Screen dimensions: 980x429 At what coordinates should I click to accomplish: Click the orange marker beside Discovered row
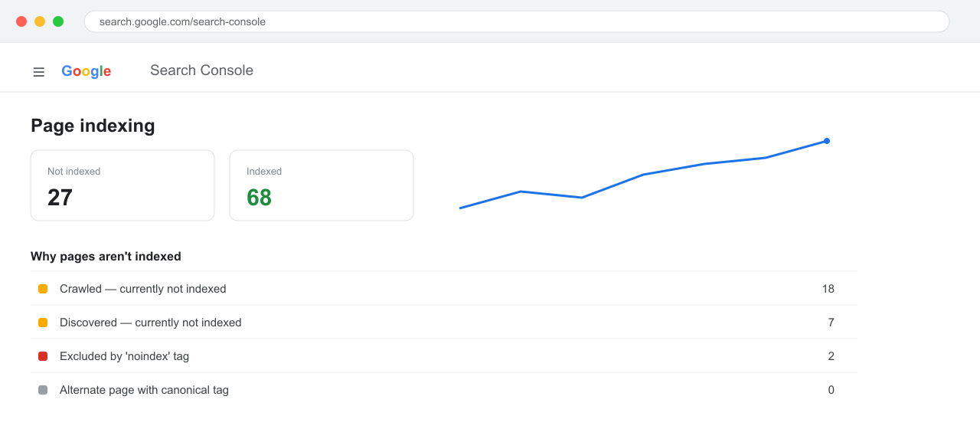43,323
